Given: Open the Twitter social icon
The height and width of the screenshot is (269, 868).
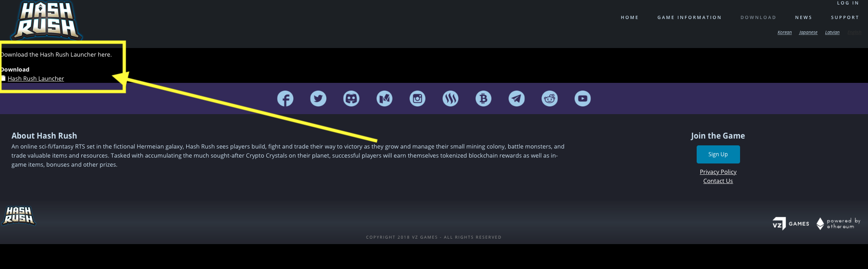Looking at the screenshot, I should point(318,98).
